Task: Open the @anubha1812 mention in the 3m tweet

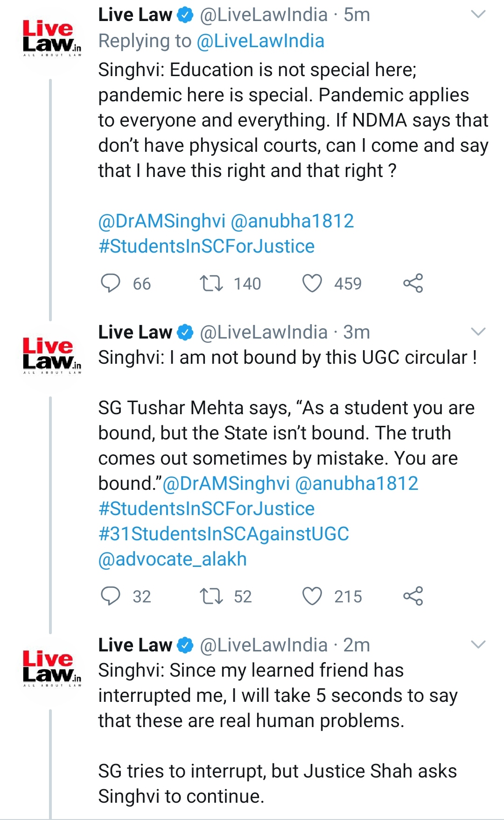Action: (x=357, y=483)
